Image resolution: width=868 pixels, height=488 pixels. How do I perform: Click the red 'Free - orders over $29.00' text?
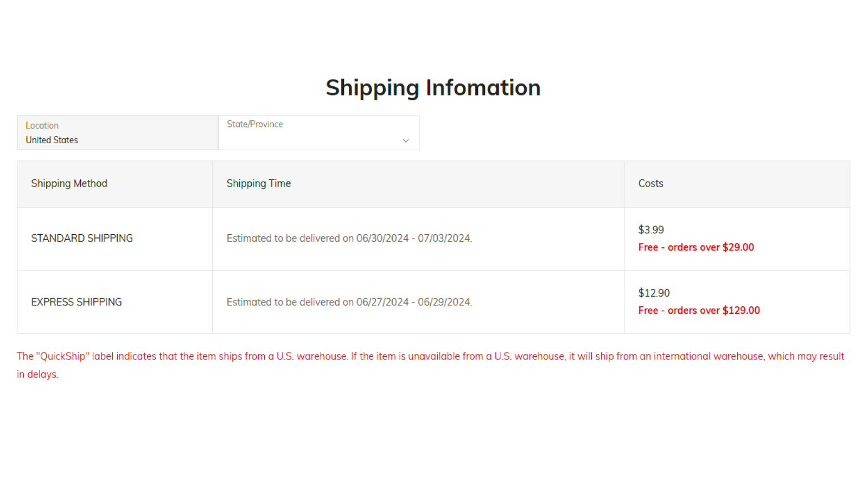click(x=696, y=247)
